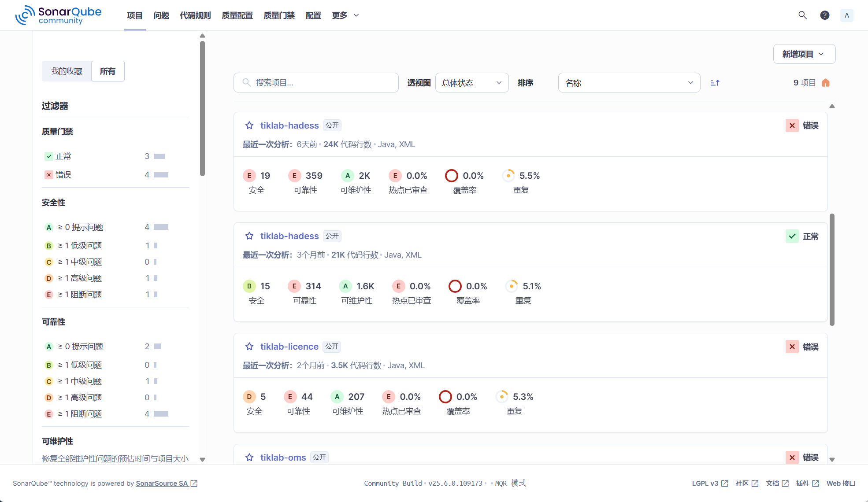This screenshot has width=868, height=502.
Task: Click the 正常 checkmark icon on second tiklab-hadess
Action: click(792, 236)
